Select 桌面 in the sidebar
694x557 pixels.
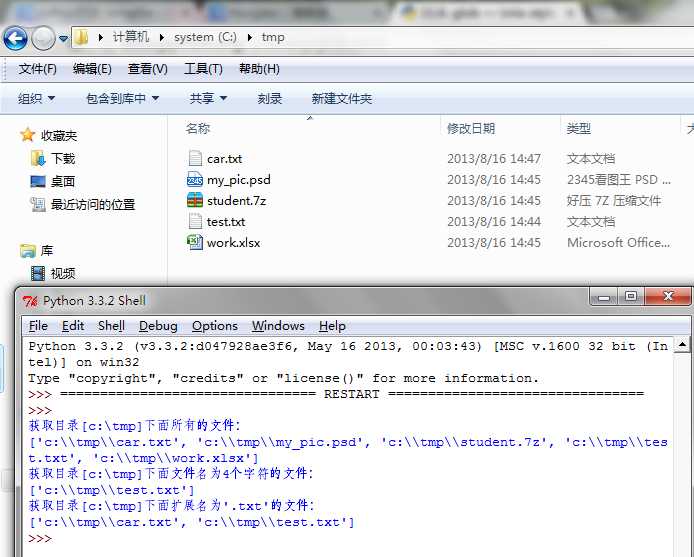click(63, 181)
